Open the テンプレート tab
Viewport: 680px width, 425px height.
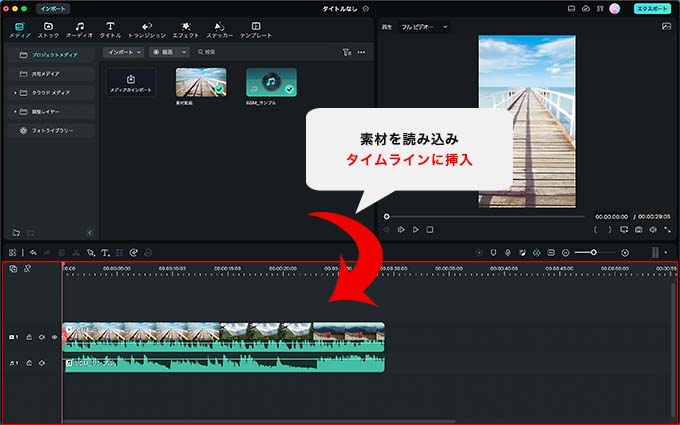pyautogui.click(x=256, y=30)
